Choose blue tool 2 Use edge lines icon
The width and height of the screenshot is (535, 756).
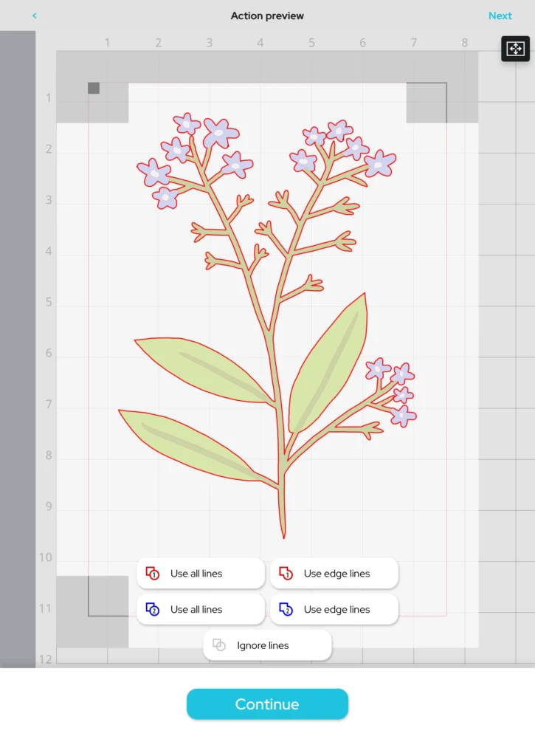coord(286,610)
